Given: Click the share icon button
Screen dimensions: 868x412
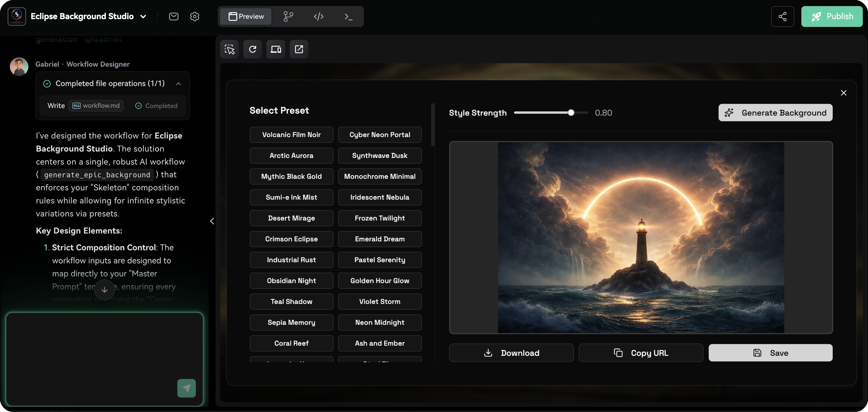Looking at the screenshot, I should coord(782,17).
